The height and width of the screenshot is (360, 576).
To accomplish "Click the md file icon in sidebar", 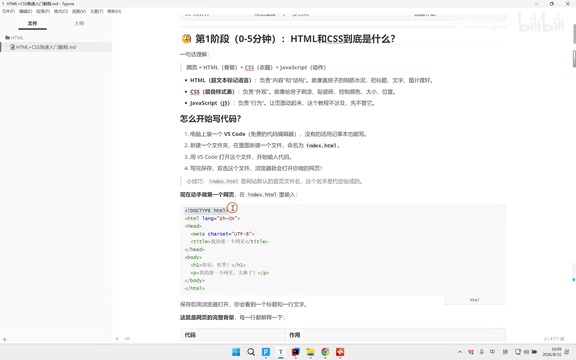I will pos(12,47).
